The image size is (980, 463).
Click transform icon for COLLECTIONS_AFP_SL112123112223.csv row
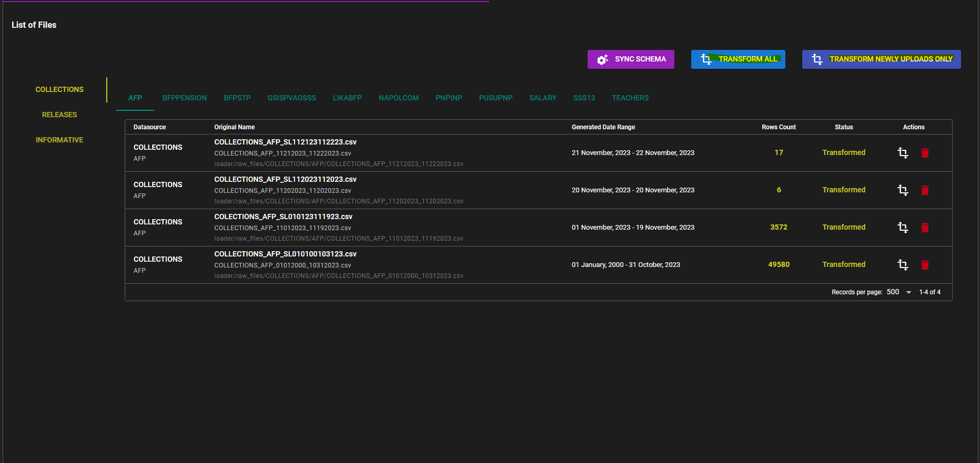pyautogui.click(x=903, y=153)
